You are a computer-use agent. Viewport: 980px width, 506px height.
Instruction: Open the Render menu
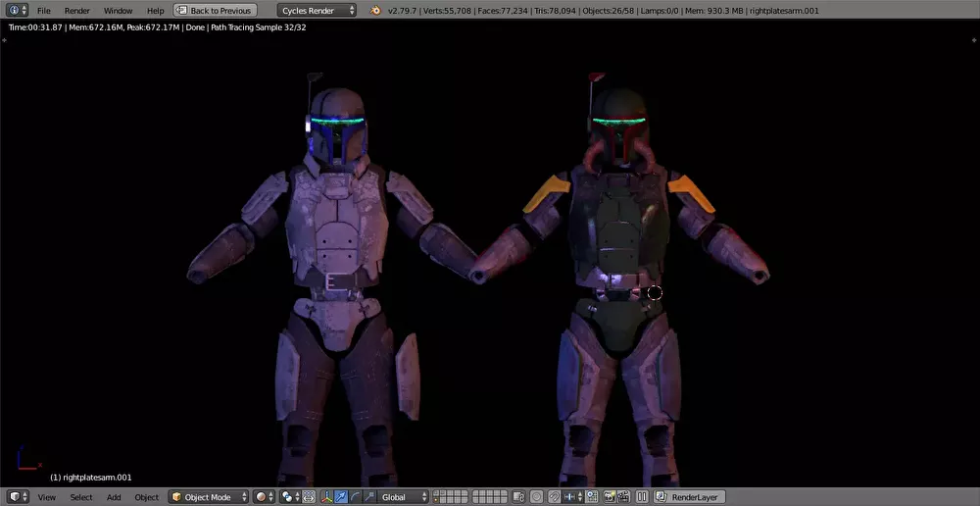(77, 11)
